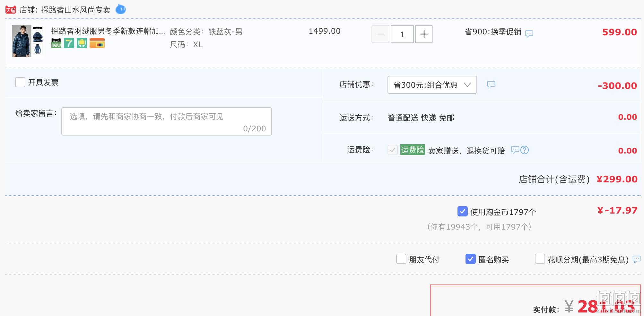Viewport: 644px width, 316px height.
Task: Click the green 运费险 label
Action: click(413, 150)
